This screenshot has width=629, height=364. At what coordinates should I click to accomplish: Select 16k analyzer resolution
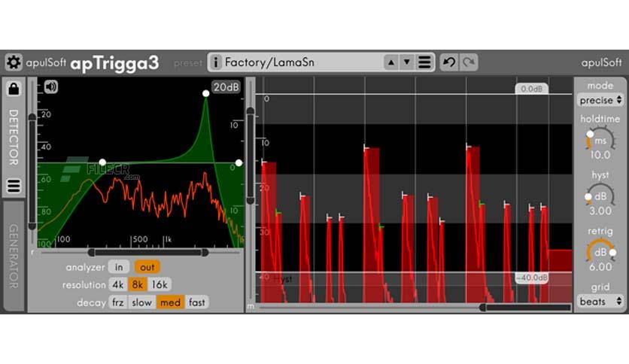(160, 284)
